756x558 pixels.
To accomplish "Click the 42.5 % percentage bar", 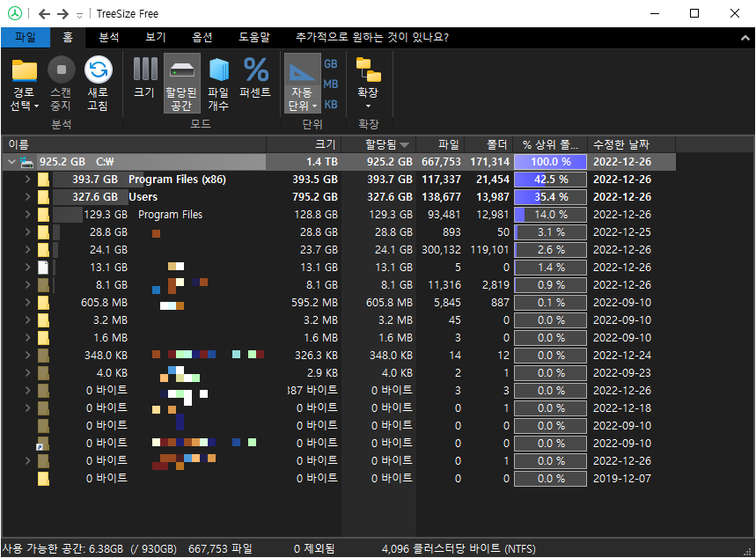I will tap(550, 180).
